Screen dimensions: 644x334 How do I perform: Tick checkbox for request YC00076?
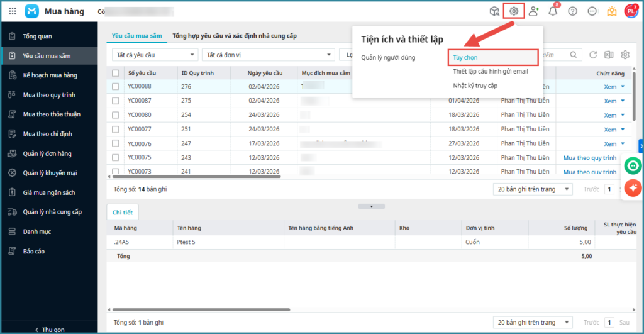(x=116, y=143)
